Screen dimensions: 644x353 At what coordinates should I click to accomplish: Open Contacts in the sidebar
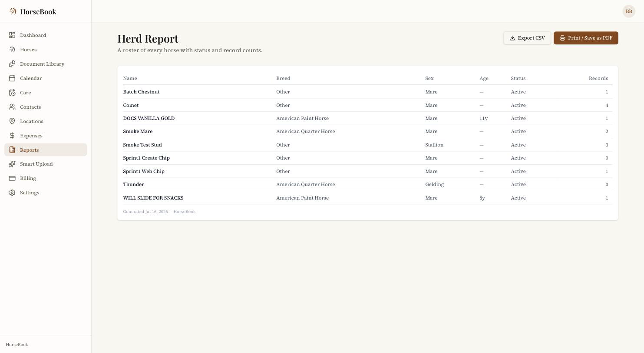(46, 107)
